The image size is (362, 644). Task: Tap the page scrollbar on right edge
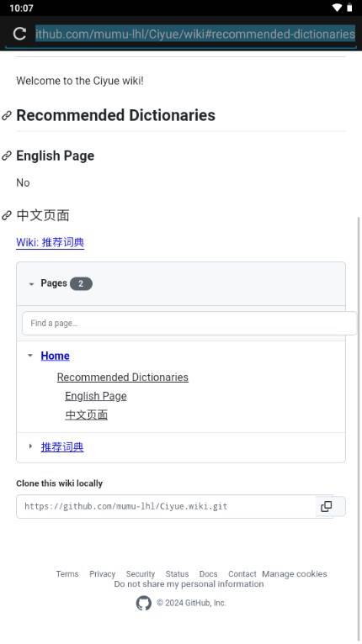pyautogui.click(x=359, y=427)
